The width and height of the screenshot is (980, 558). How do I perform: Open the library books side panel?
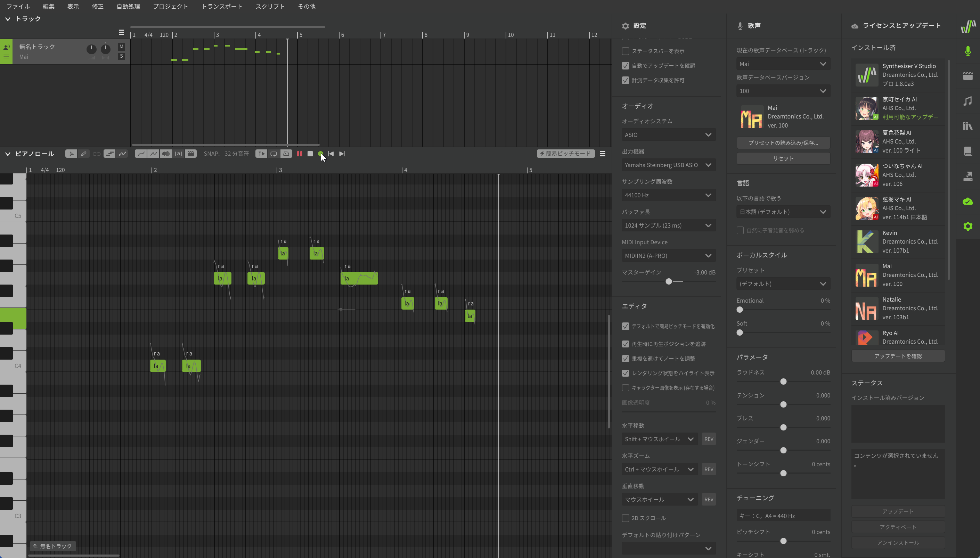[968, 126]
